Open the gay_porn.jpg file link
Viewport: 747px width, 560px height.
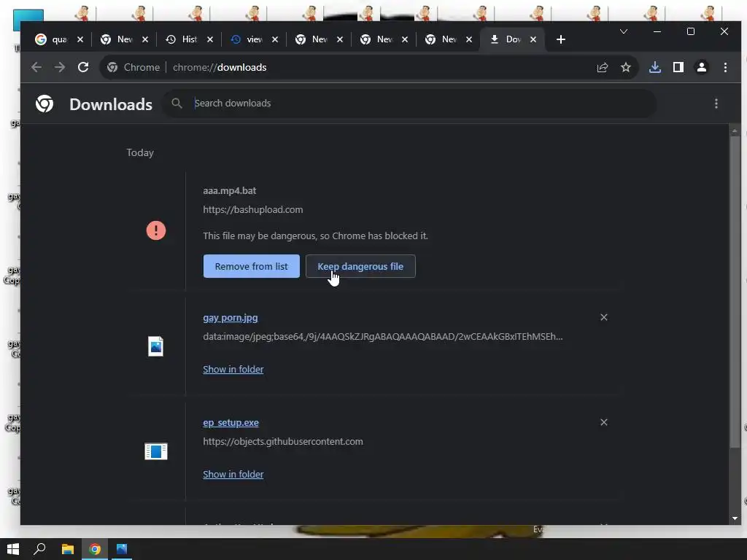click(231, 318)
